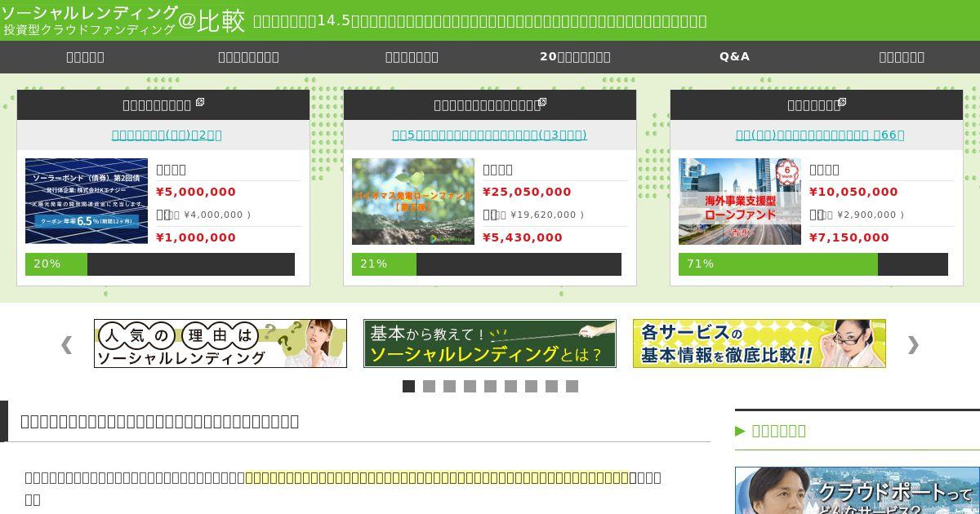Click the 71% funding progress bar

[813, 264]
